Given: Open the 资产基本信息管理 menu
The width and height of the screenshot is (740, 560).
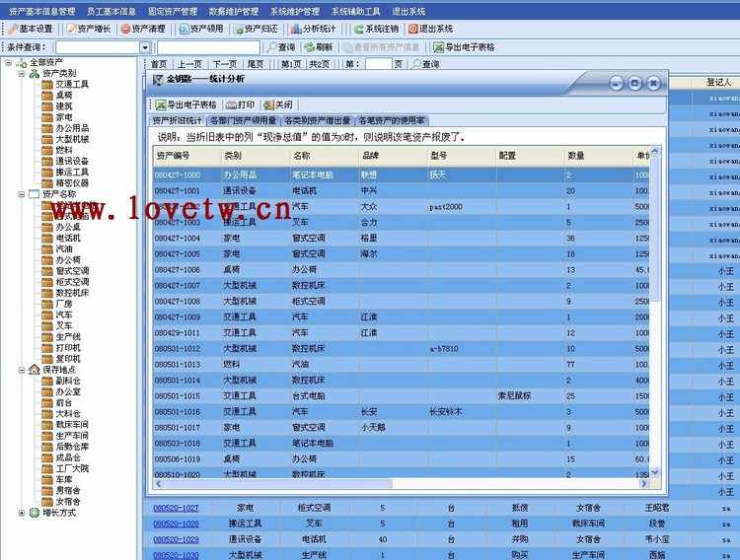Looking at the screenshot, I should pyautogui.click(x=42, y=11).
